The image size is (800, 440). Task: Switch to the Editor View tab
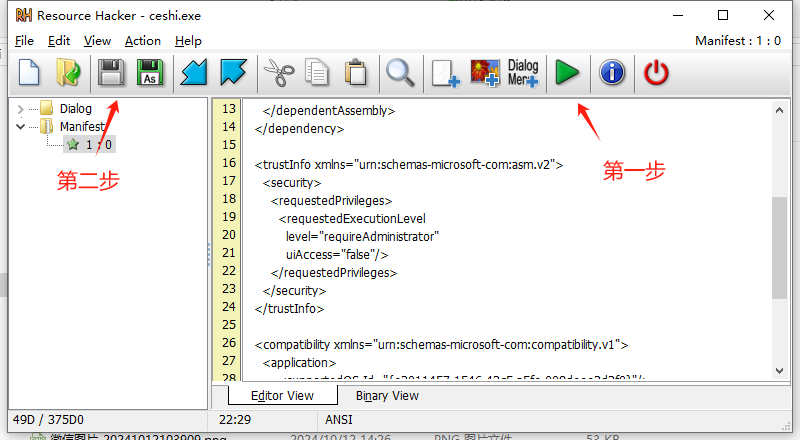pyautogui.click(x=280, y=395)
